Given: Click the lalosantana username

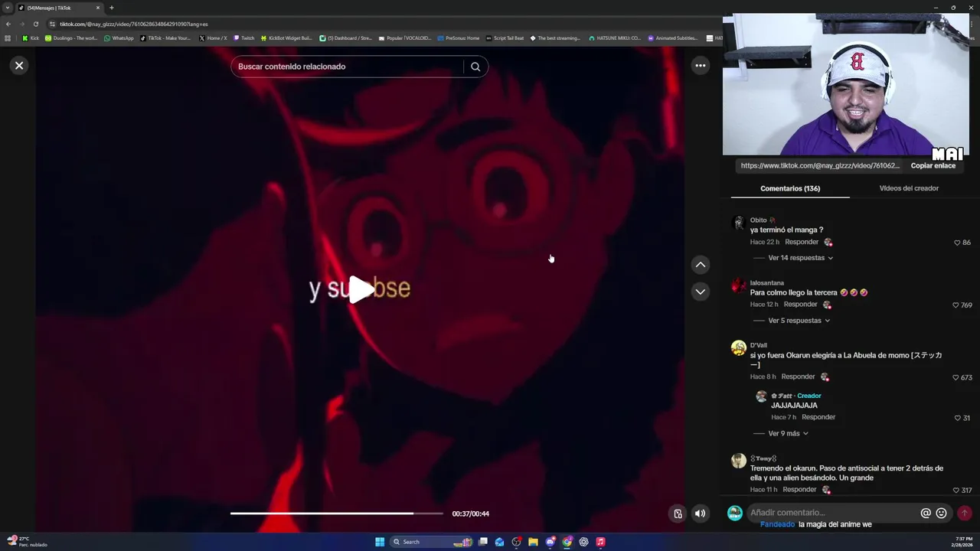Looking at the screenshot, I should [767, 283].
